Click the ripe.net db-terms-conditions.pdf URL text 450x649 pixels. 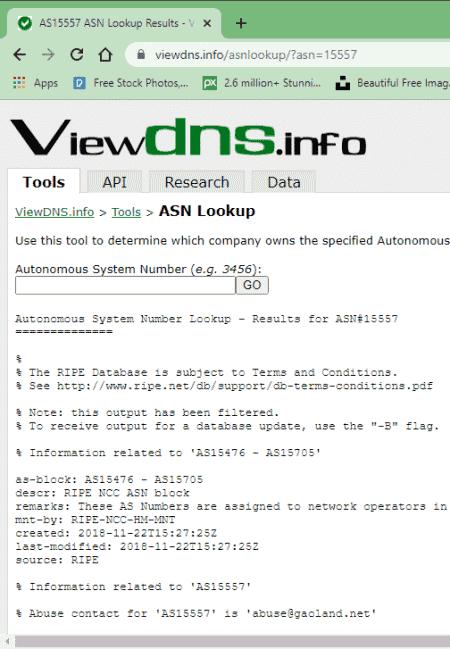pos(245,386)
